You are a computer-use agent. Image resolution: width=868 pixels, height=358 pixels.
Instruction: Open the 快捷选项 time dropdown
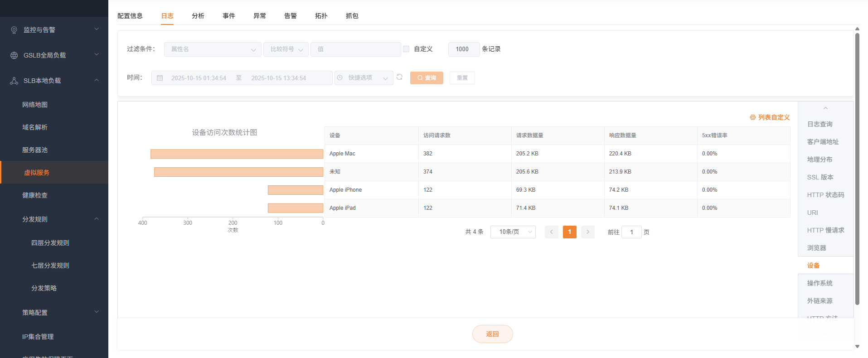[x=364, y=78]
